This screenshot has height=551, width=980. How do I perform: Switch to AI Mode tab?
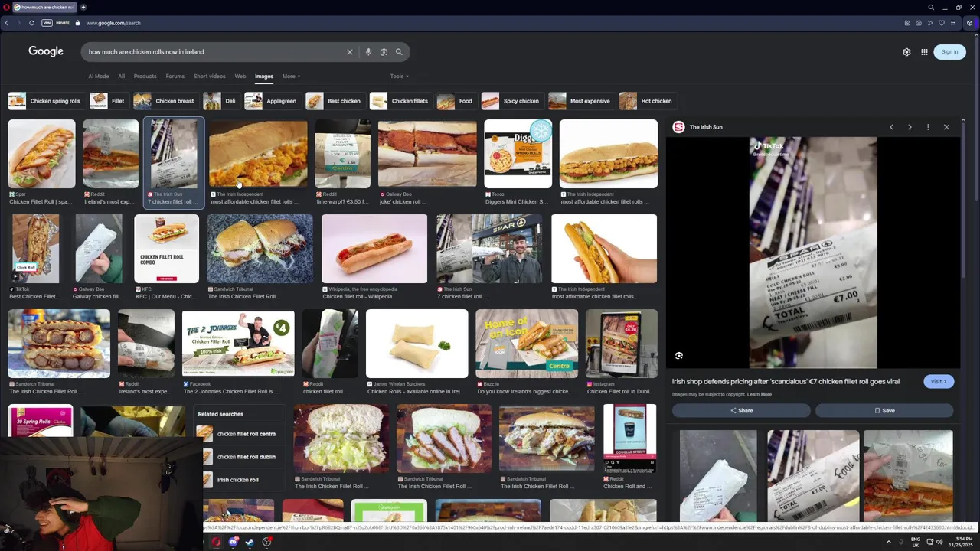pyautogui.click(x=99, y=77)
